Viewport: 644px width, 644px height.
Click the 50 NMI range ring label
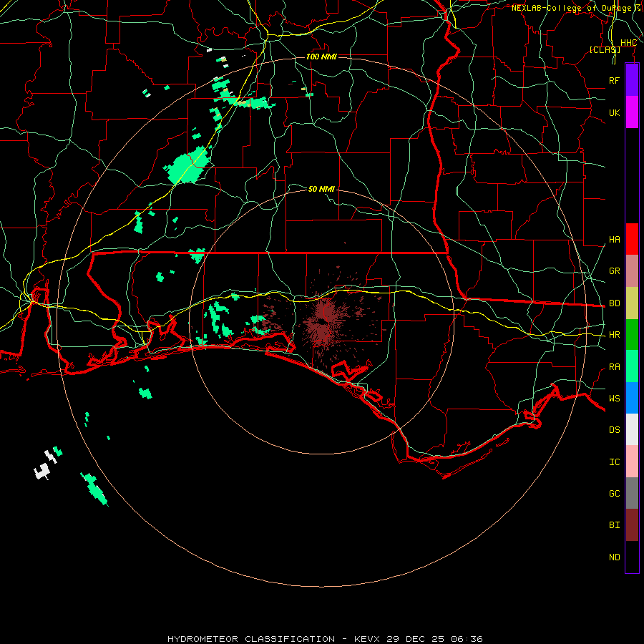point(321,189)
